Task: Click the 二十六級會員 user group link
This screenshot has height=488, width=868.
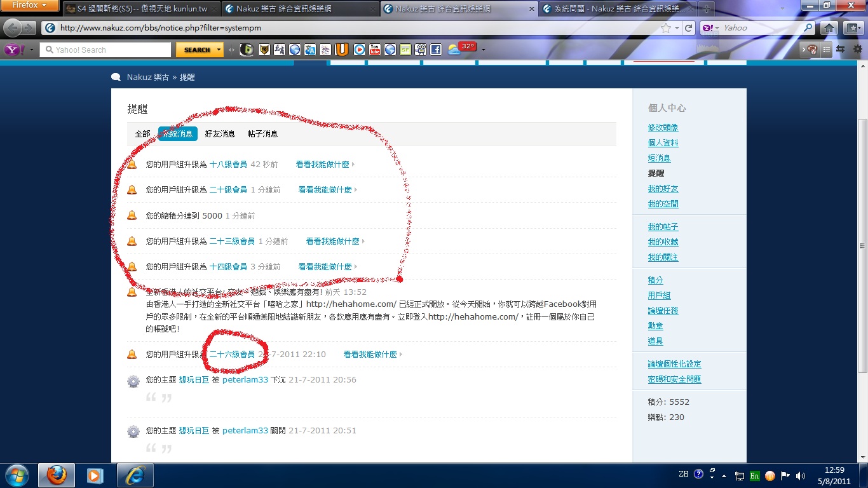Action: coord(232,355)
